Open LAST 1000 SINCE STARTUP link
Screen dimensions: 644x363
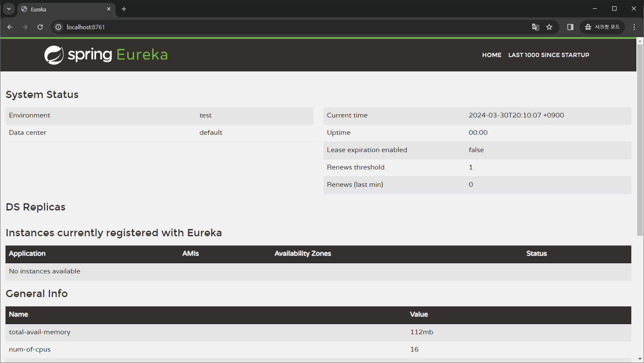pos(549,55)
